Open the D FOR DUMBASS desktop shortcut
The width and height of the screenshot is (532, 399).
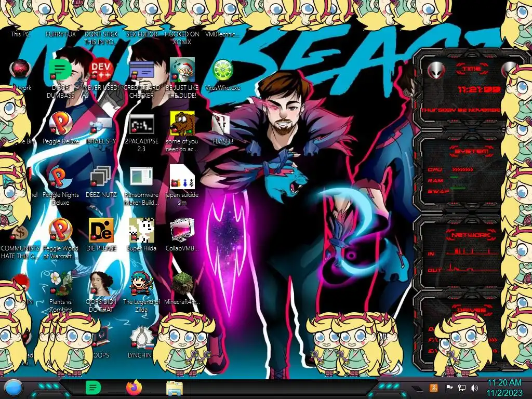pos(60,70)
